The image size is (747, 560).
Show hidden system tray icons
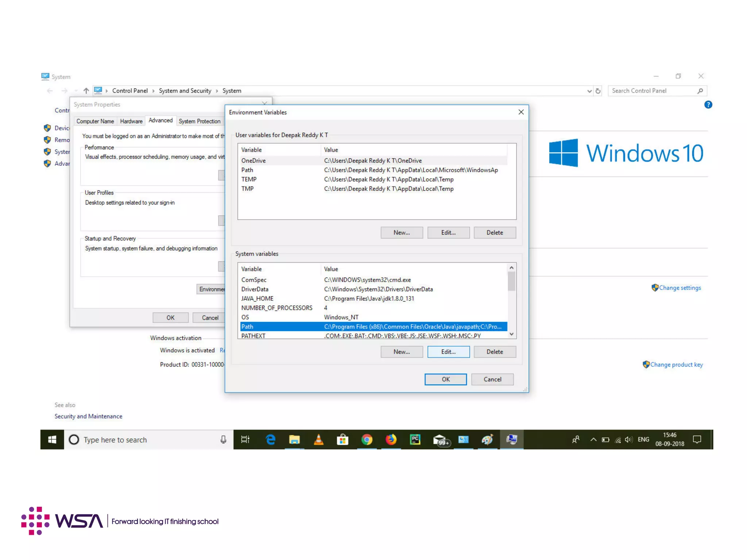tap(593, 440)
